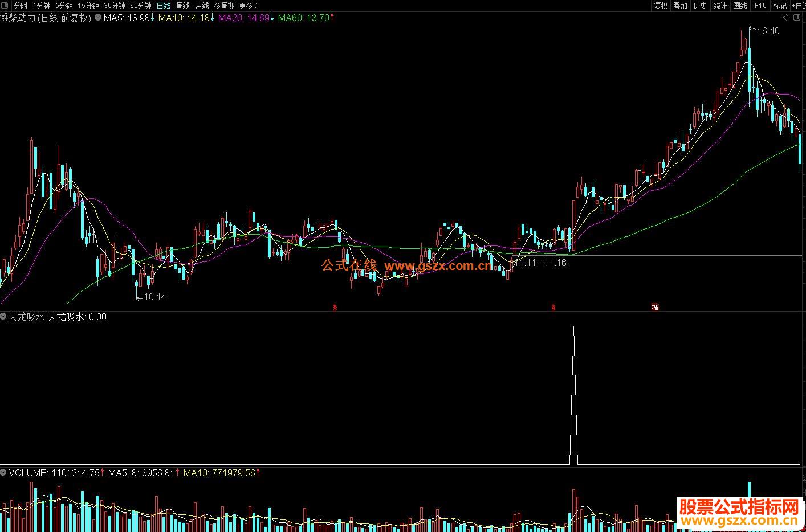Select the 月线 monthly tab
806x532 pixels.
(202, 6)
